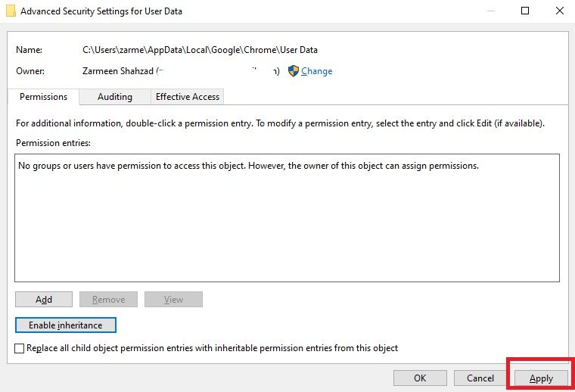The height and width of the screenshot is (392, 575).
Task: Click the Add permission entry button
Action: pos(44,300)
